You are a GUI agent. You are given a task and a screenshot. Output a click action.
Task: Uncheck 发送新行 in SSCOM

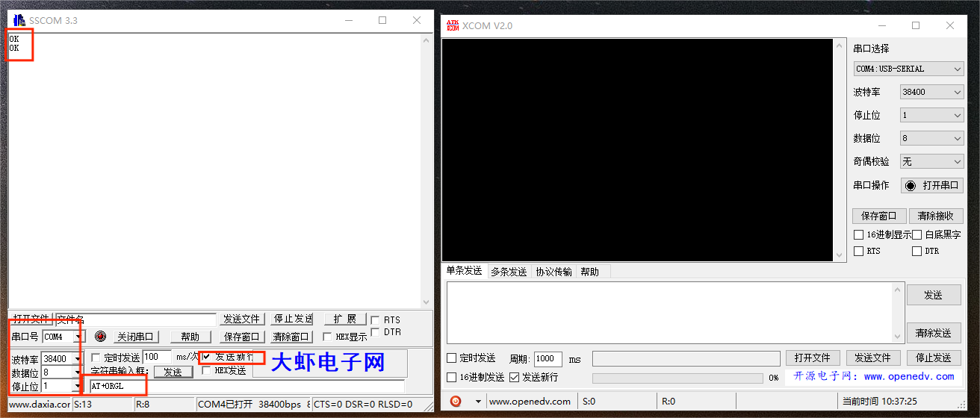[206, 357]
